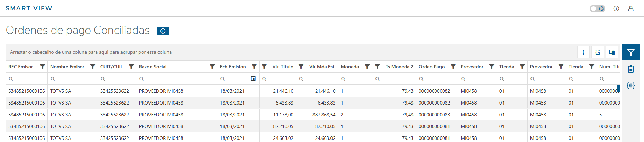Open the Orden Pago column filter
Image resolution: width=644 pixels, height=142 pixels.
(x=453, y=66)
